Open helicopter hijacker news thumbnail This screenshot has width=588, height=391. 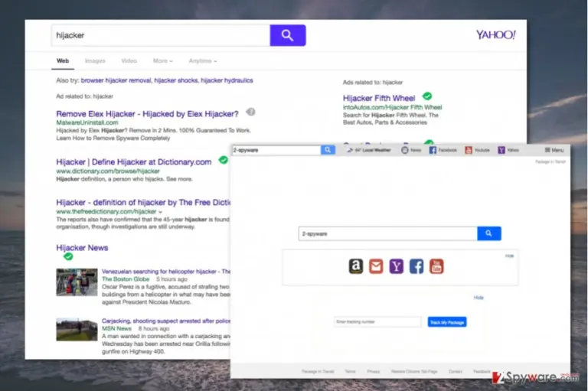coord(77,282)
